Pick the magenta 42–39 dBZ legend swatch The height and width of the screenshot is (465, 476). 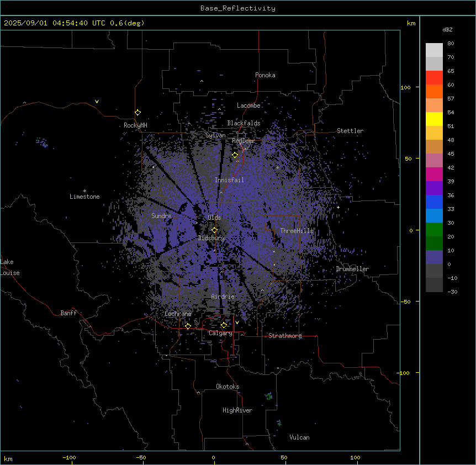(x=434, y=174)
